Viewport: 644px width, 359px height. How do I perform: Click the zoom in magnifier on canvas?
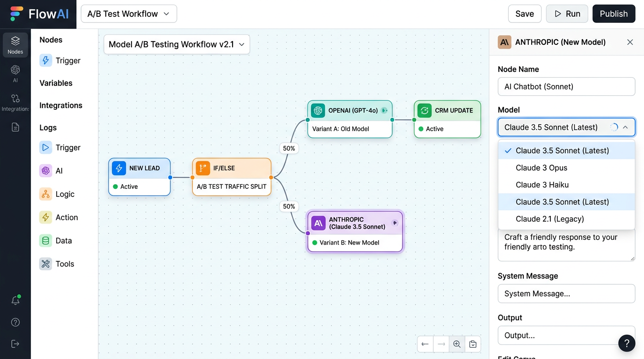pos(457,344)
